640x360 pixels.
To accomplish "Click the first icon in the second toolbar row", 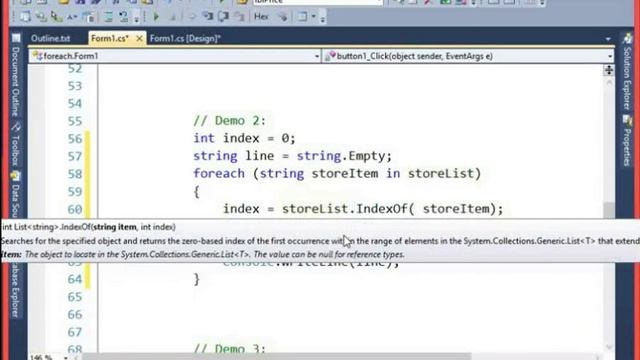I will (25, 17).
